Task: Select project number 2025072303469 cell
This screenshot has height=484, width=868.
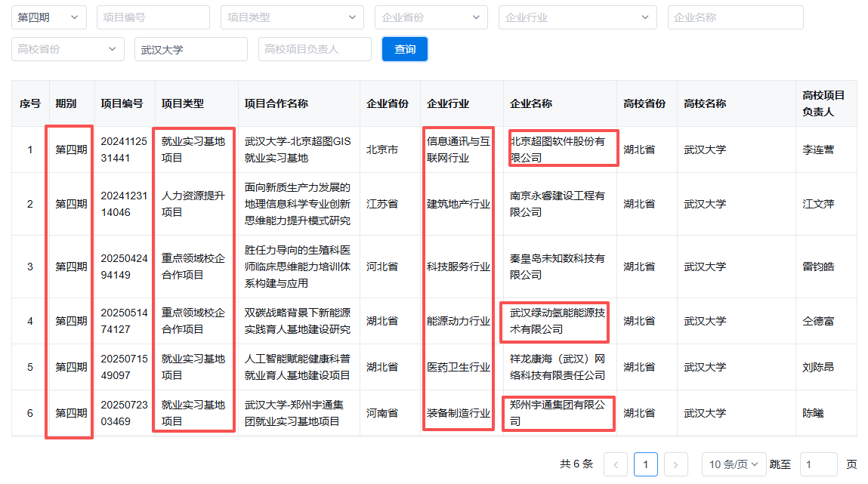Action: [x=124, y=412]
